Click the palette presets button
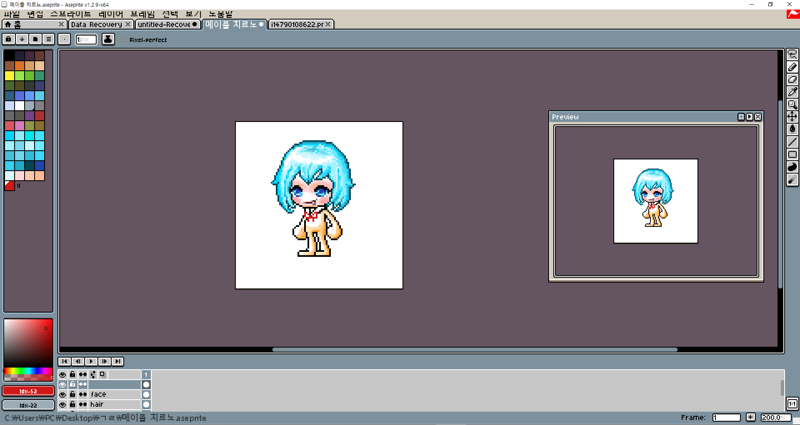The image size is (800, 425). 35,39
